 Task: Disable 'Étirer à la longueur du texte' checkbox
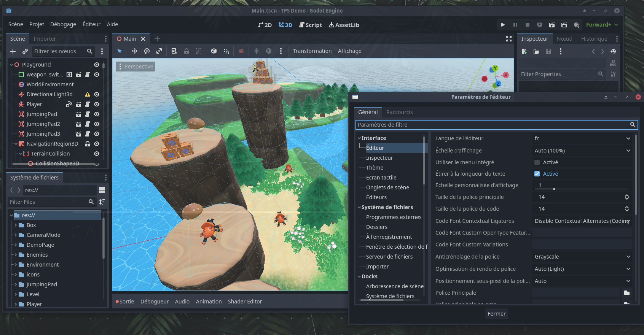tap(537, 174)
